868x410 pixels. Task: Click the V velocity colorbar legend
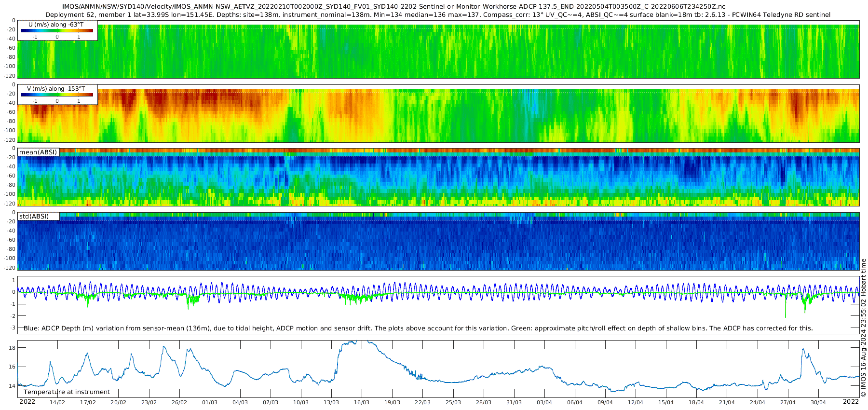click(x=57, y=94)
